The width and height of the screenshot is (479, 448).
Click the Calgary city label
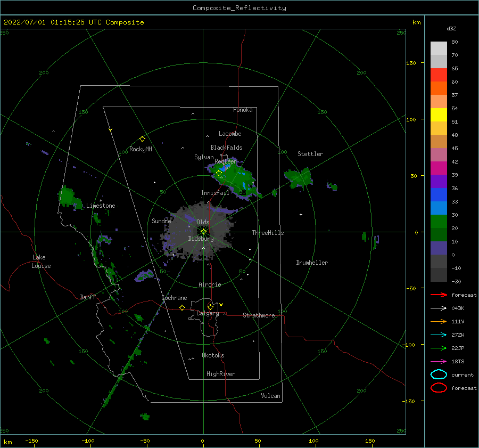pyautogui.click(x=208, y=313)
